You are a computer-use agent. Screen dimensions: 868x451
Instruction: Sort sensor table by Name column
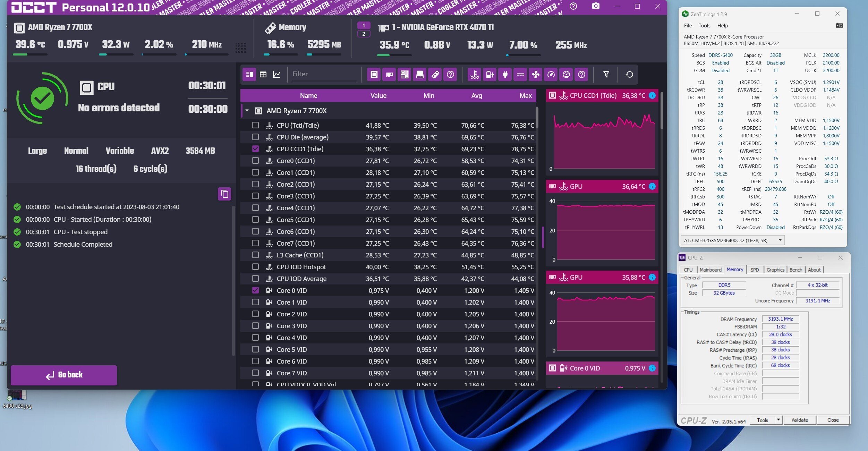[x=308, y=95]
